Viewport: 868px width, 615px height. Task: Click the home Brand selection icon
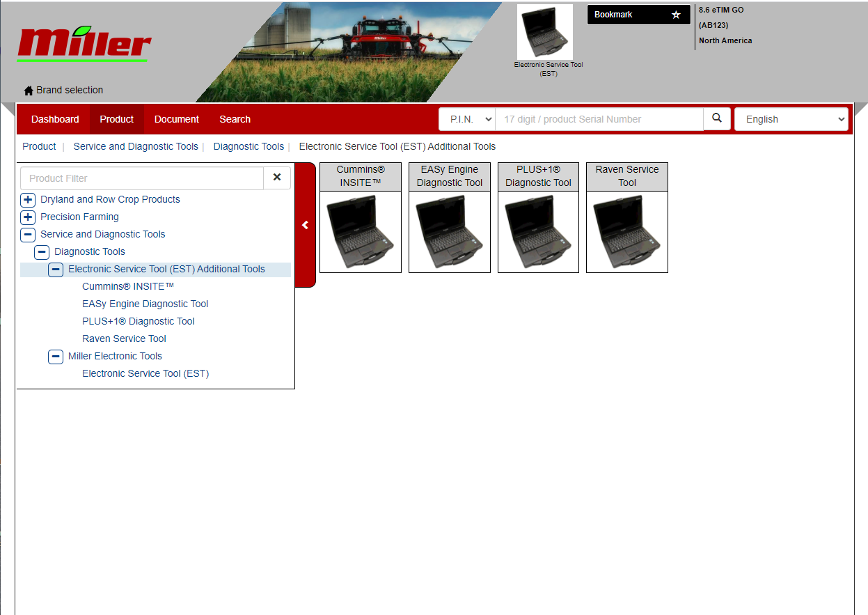(29, 91)
